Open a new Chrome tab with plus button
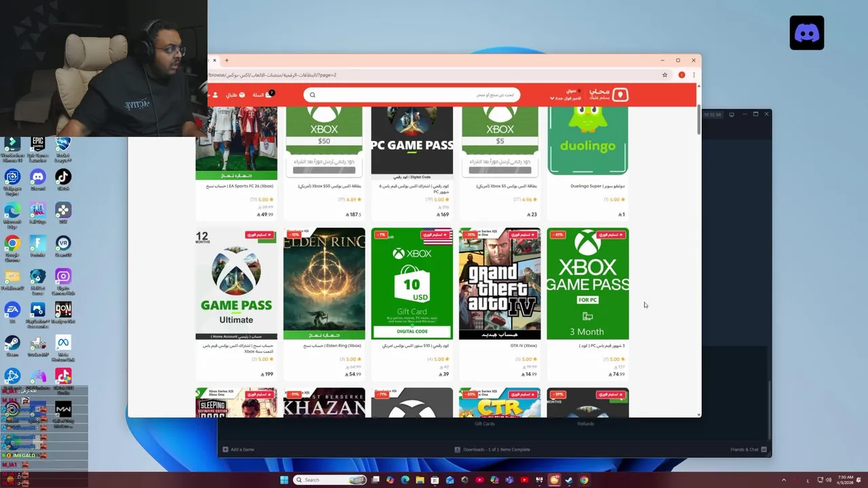This screenshot has width=868, height=488. click(226, 60)
